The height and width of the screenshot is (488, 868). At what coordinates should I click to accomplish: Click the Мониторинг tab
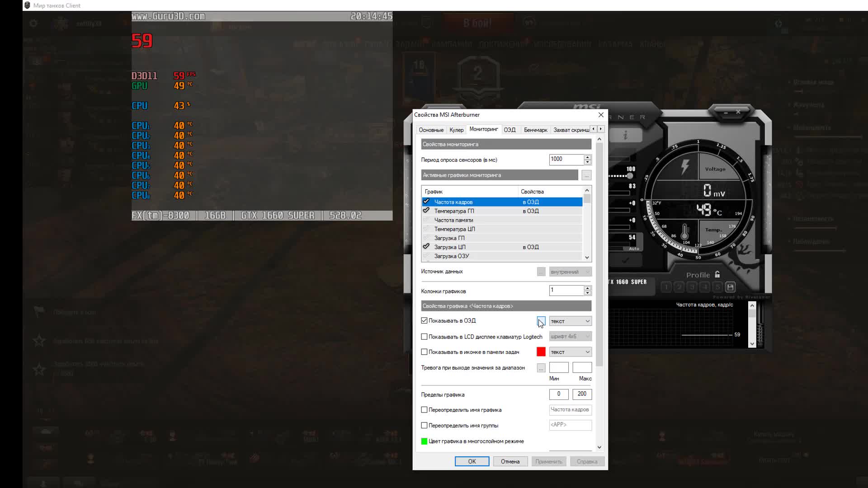[482, 129]
